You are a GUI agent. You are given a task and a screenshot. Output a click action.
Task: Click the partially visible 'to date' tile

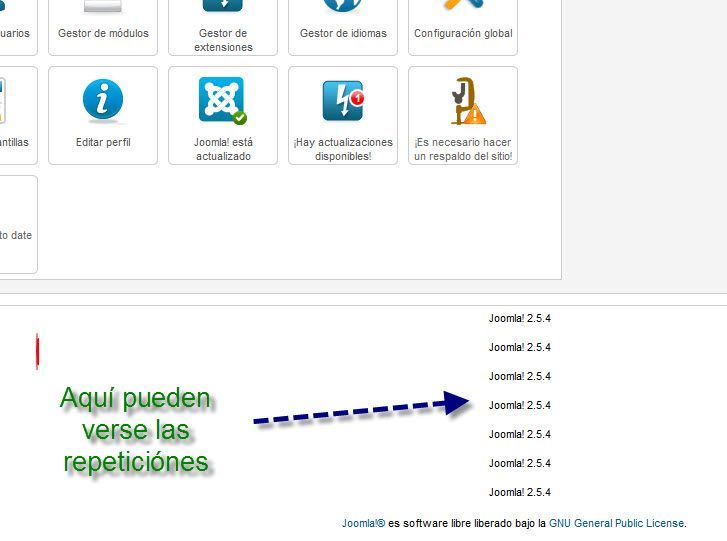[17, 224]
